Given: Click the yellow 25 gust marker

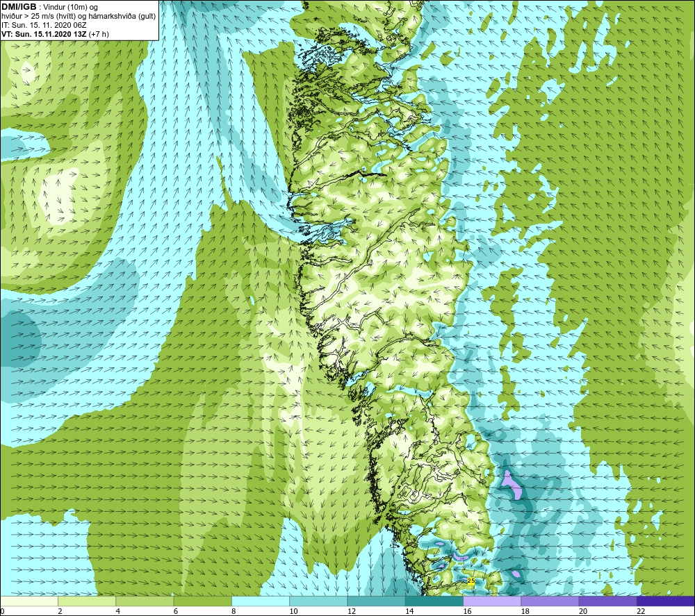Looking at the screenshot, I should pyautogui.click(x=471, y=581).
